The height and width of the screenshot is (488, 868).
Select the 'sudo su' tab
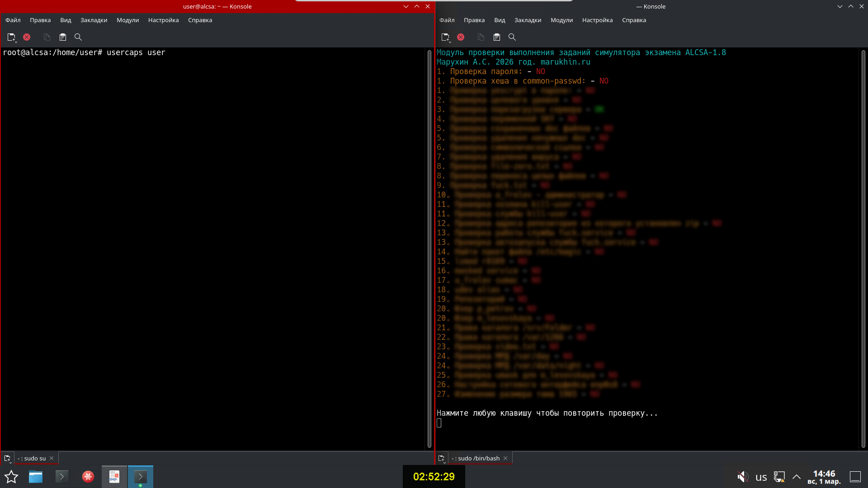pyautogui.click(x=33, y=458)
